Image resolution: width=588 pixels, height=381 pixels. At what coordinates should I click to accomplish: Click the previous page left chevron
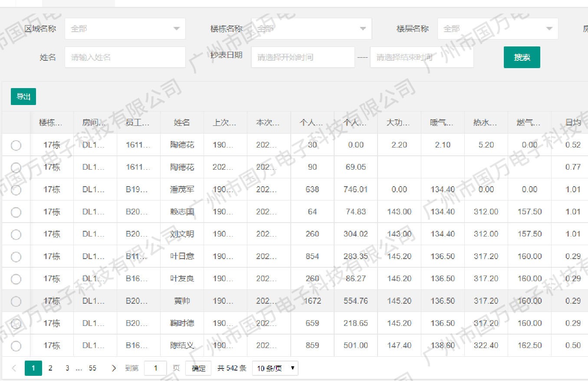coord(14,368)
